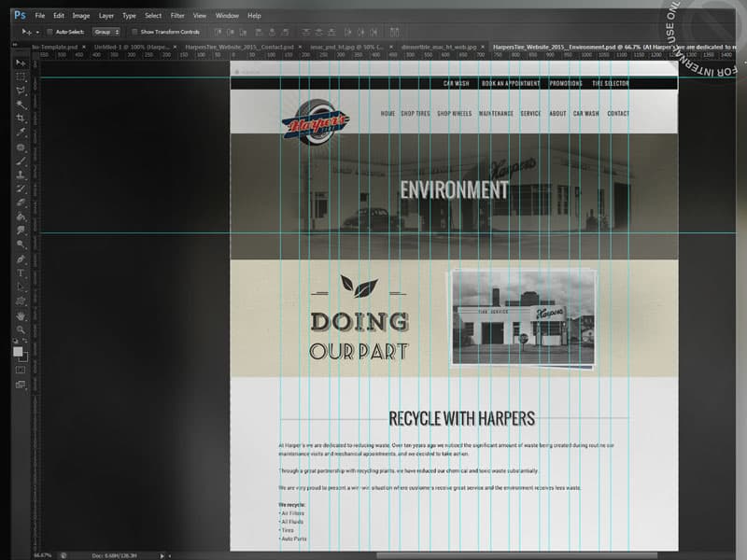
Task: Open the Auto-Select Group dropdown
Action: [106, 32]
